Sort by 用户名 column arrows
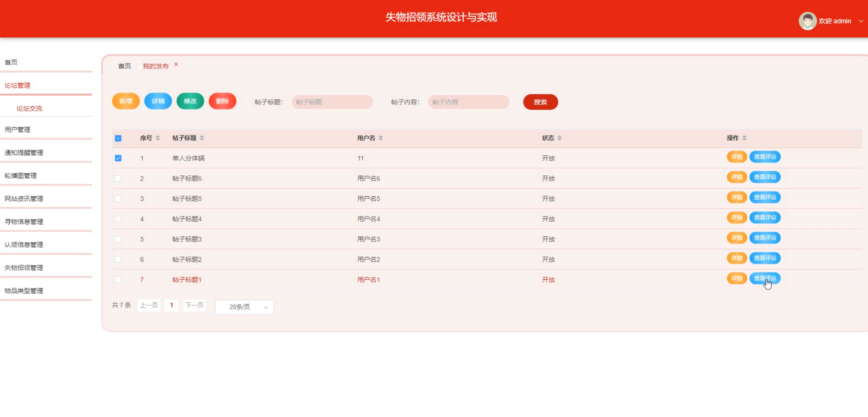Image resolution: width=868 pixels, height=417 pixels. [x=381, y=138]
